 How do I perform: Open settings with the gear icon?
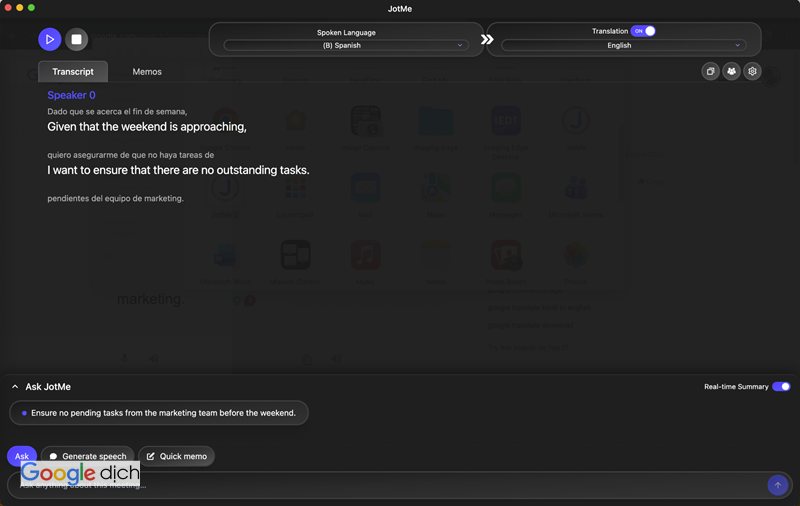752,71
